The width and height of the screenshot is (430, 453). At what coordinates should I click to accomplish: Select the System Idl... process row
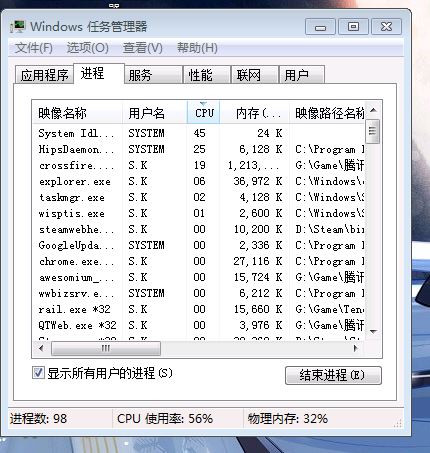198,133
